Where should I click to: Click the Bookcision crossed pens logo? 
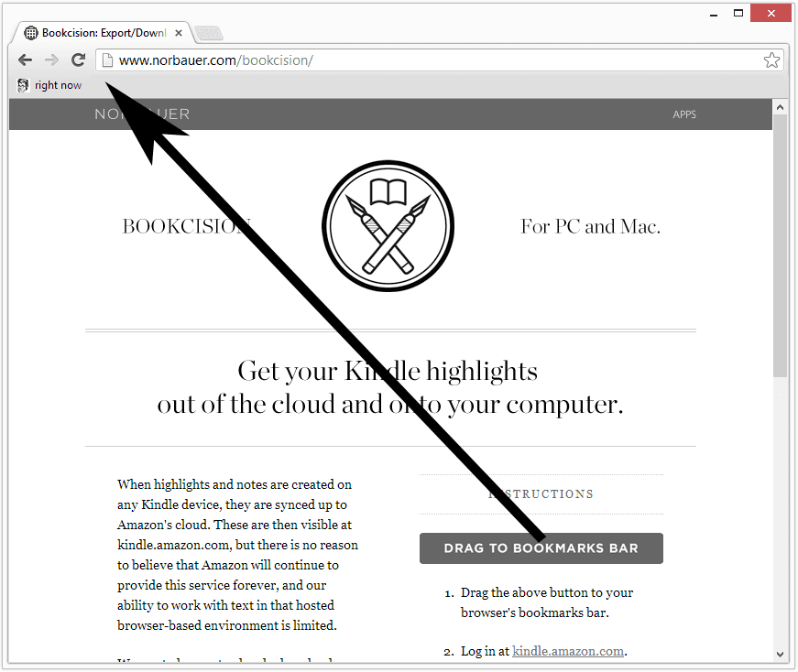click(x=388, y=226)
